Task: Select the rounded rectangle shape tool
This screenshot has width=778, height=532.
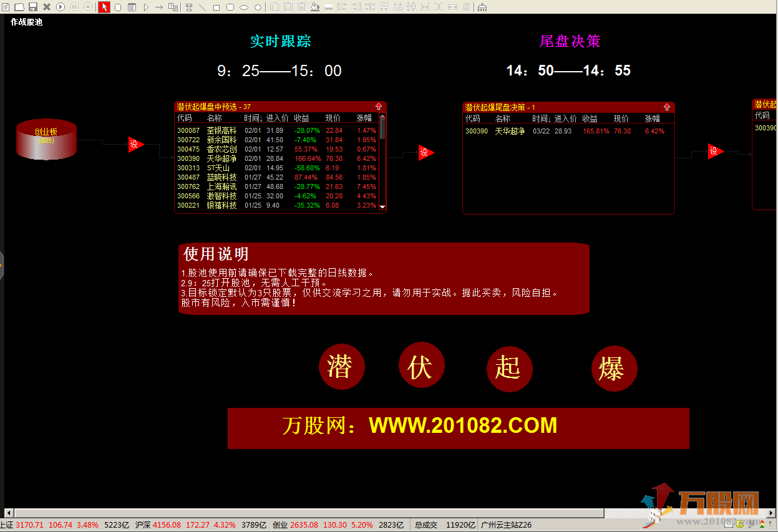Action: pyautogui.click(x=230, y=7)
